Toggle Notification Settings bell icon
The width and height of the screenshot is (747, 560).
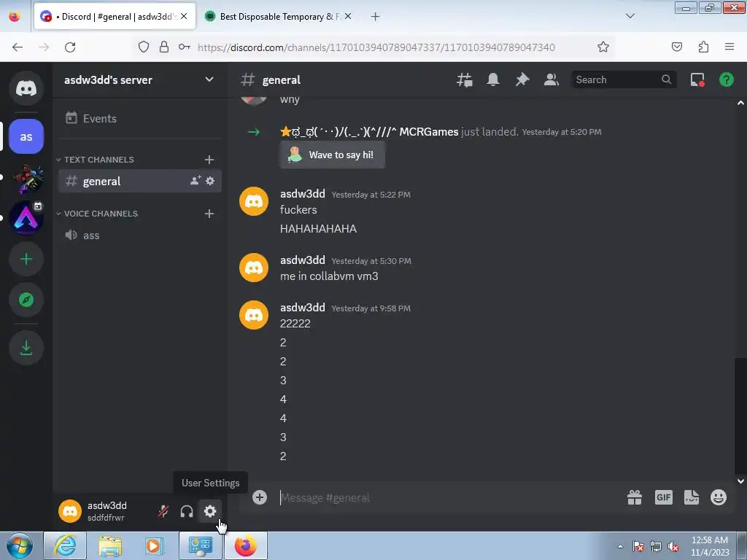pyautogui.click(x=493, y=79)
